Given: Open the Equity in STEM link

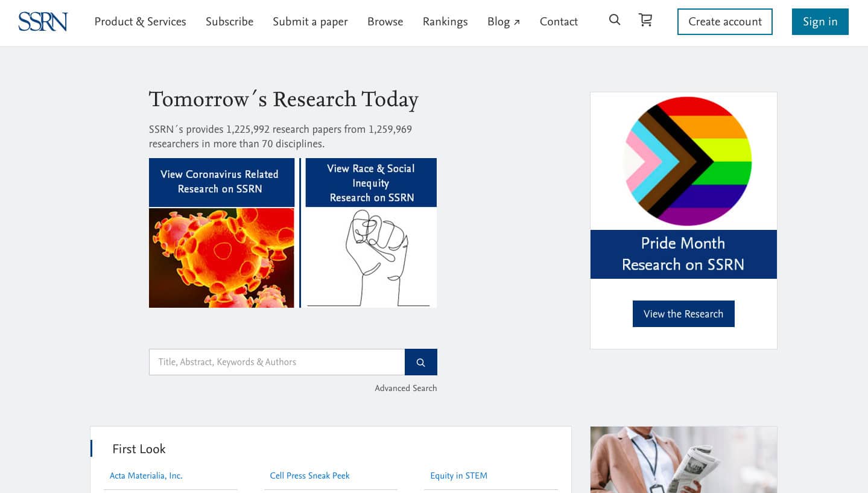Looking at the screenshot, I should [x=459, y=476].
